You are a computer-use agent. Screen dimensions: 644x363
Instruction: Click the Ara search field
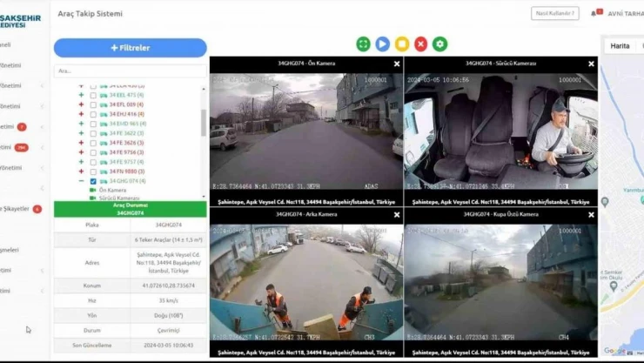(x=129, y=71)
